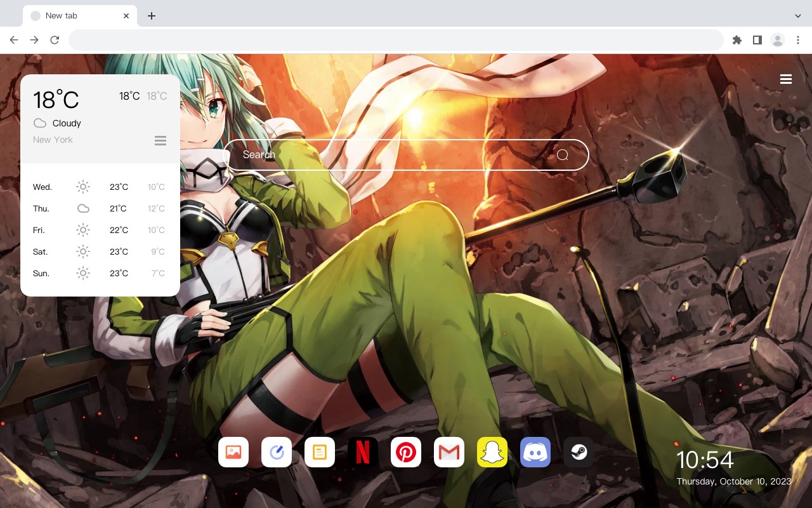812x508 pixels.
Task: Click the sun icon in Wed. row
Action: pyautogui.click(x=83, y=187)
